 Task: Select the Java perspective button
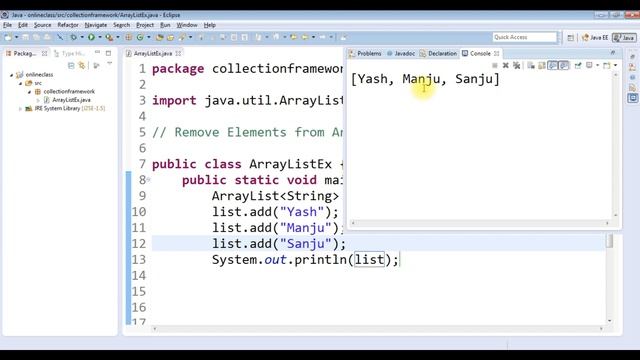[x=624, y=38]
